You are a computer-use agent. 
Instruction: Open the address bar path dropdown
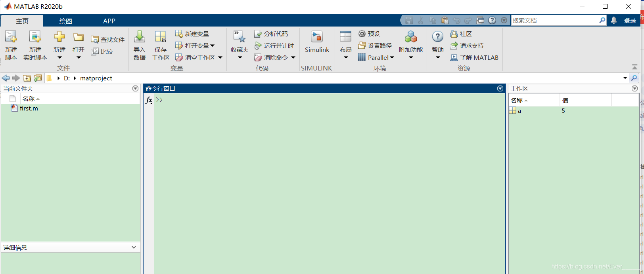tap(625, 78)
